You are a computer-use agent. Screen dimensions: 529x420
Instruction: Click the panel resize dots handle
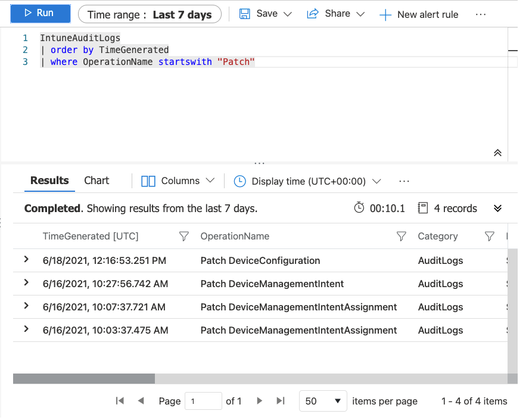pyautogui.click(x=259, y=163)
